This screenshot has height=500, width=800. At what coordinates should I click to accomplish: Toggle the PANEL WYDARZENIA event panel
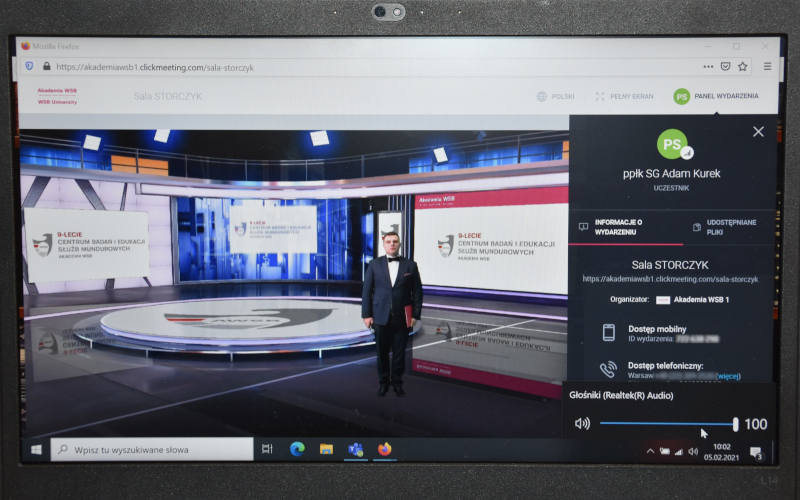click(x=715, y=97)
